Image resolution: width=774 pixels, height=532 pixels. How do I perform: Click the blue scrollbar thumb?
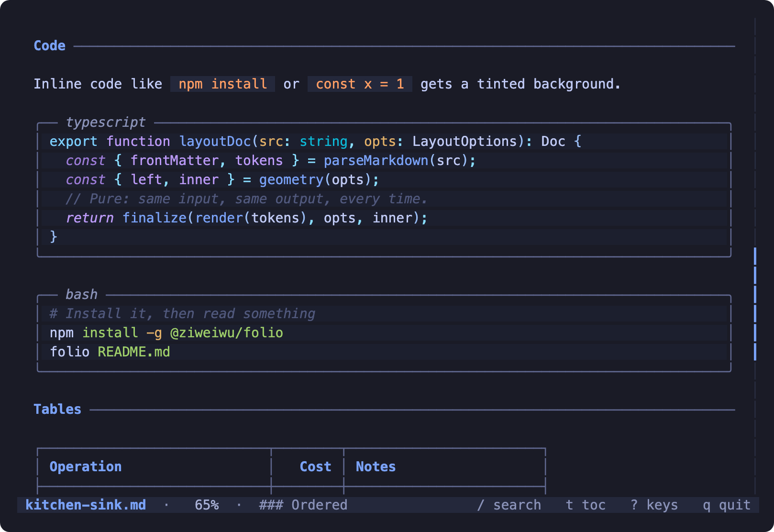tap(755, 304)
